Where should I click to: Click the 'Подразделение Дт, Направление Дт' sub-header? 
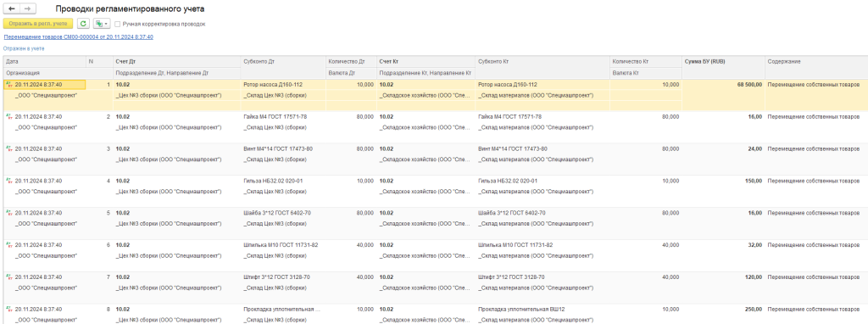176,73
